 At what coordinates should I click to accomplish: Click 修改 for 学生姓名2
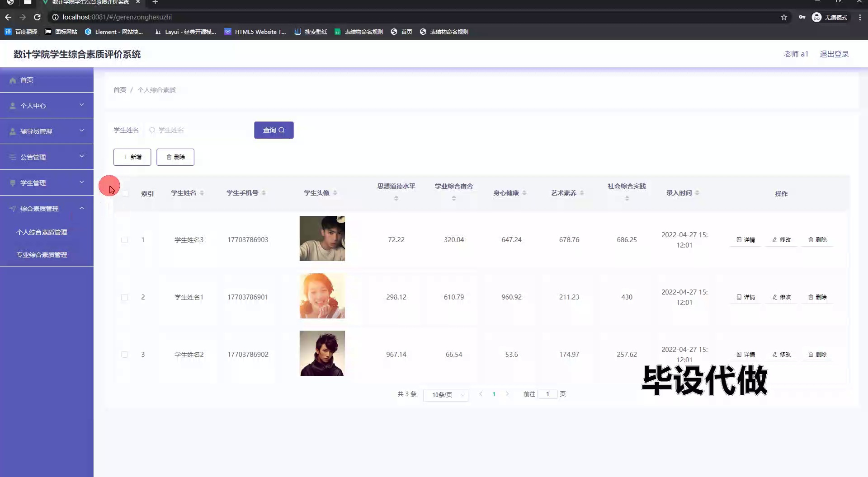[x=781, y=355]
